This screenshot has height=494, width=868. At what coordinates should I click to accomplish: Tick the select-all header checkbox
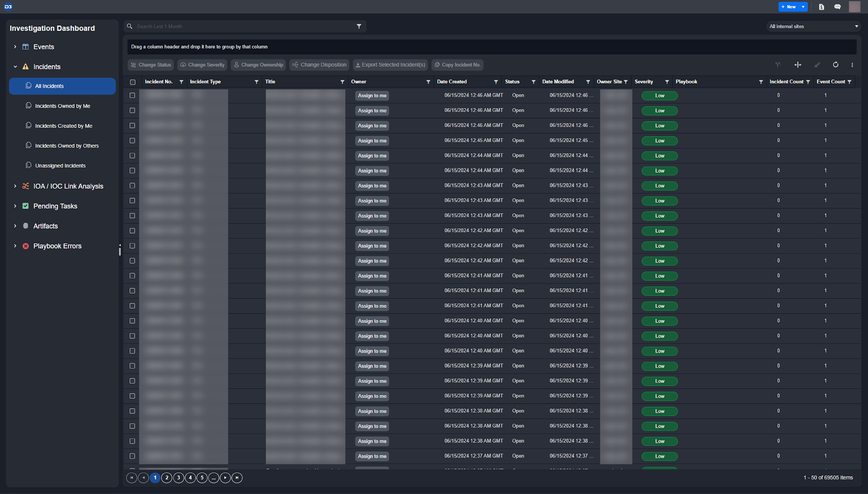coord(133,82)
